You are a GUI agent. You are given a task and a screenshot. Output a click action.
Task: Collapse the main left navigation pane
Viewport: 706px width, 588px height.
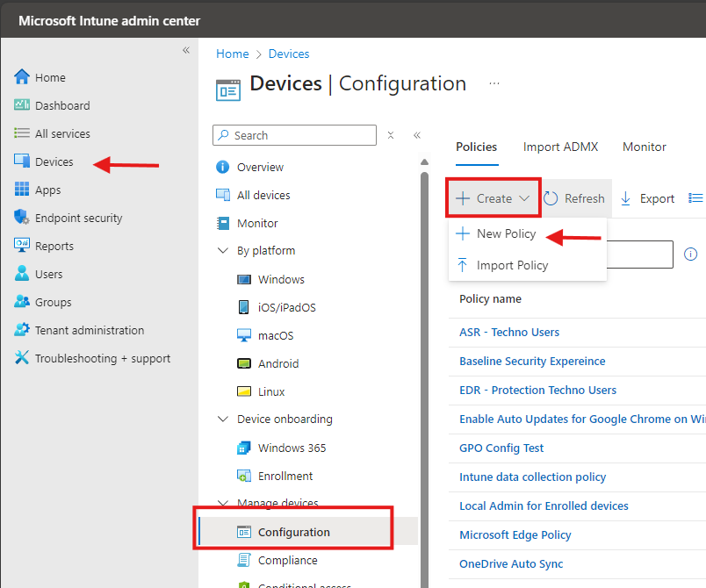pyautogui.click(x=186, y=50)
